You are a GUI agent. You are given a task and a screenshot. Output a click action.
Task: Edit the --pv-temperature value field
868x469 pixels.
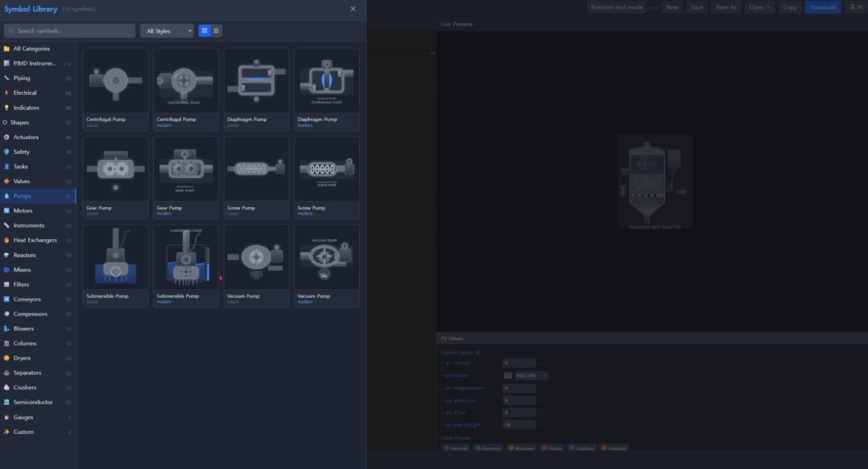[x=519, y=388]
